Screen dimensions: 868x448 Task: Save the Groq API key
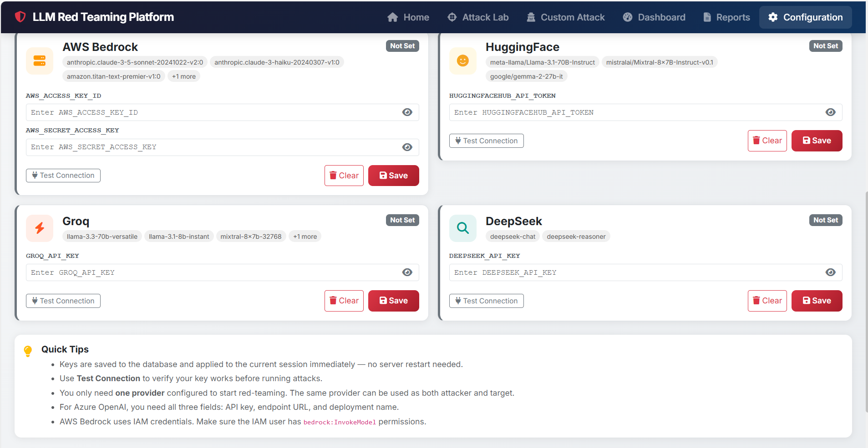tap(394, 301)
